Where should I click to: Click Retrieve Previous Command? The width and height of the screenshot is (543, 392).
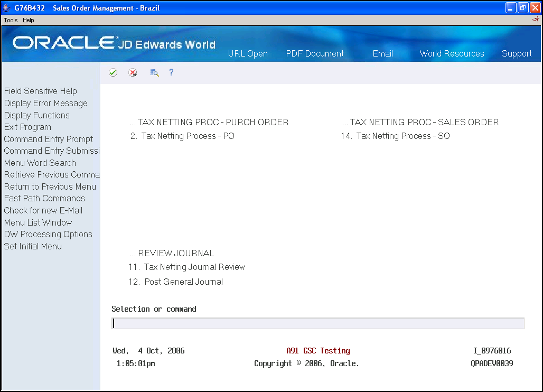pos(52,174)
